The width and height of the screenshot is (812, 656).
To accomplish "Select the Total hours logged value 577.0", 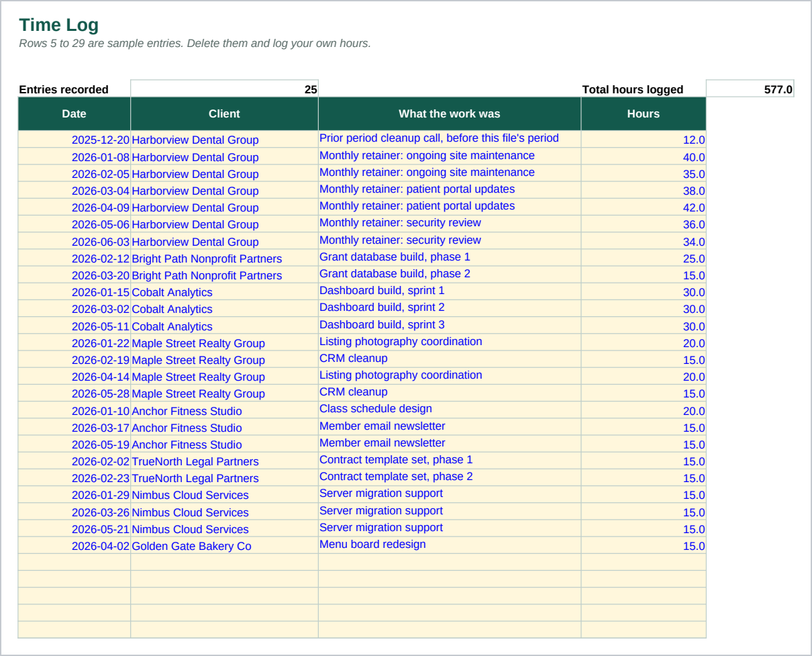I will pos(750,89).
